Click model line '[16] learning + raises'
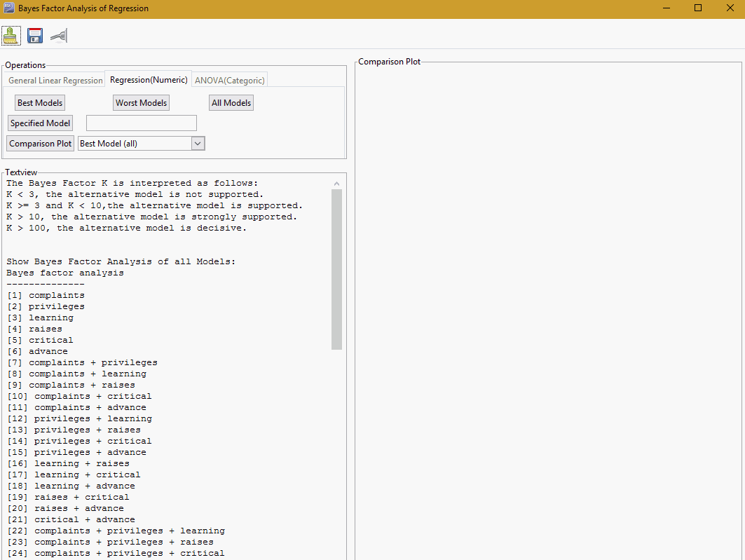The width and height of the screenshot is (745, 560). tap(68, 464)
